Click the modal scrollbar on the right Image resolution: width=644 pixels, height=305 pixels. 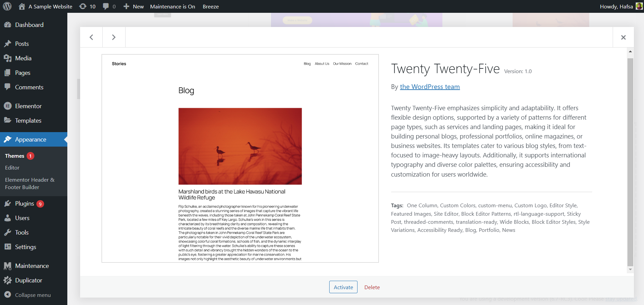pos(630,160)
